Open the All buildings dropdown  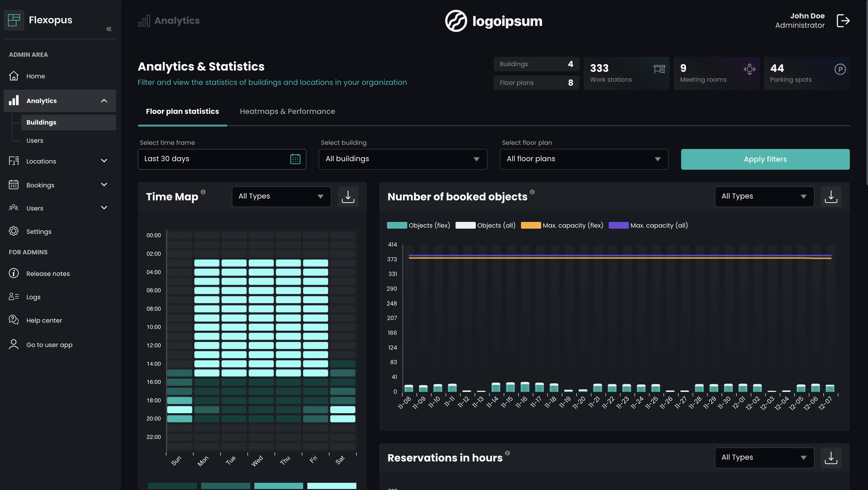402,159
